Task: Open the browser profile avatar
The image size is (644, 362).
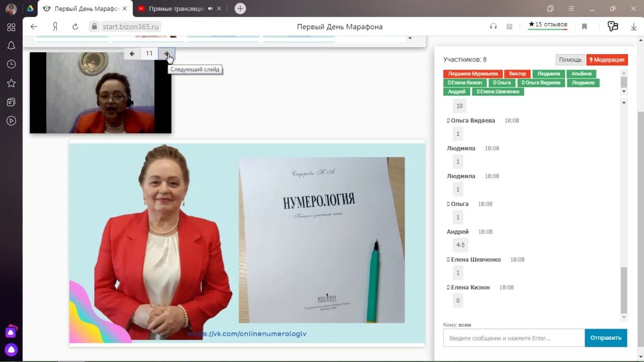Action: coord(11,9)
